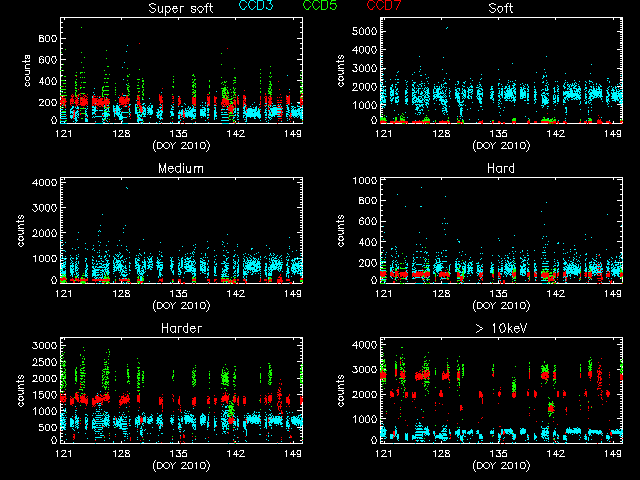
Task: Click the Medium plot title
Action: 182,169
